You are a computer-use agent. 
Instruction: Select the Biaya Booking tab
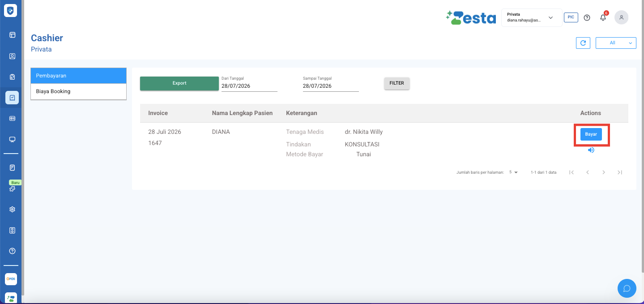tap(79, 91)
